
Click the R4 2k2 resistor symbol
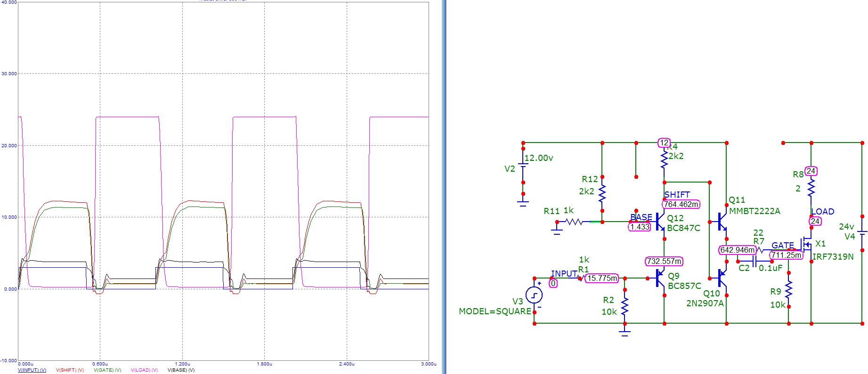[664, 159]
